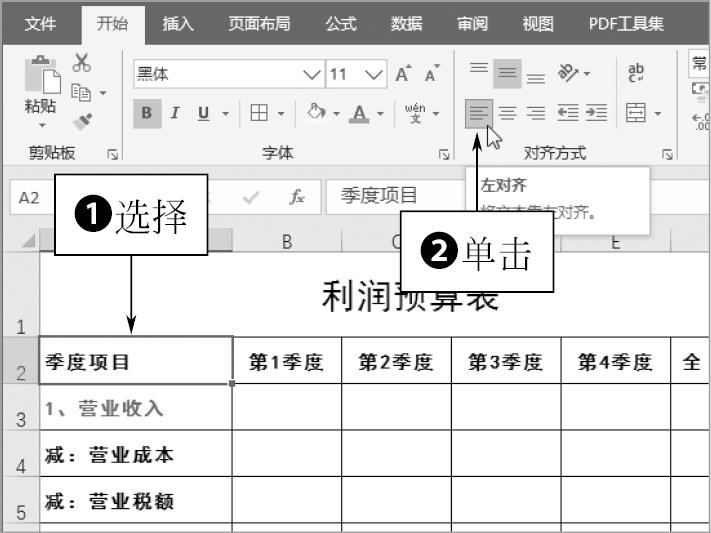Switch to the 公式 ribbon tab

coord(341,24)
